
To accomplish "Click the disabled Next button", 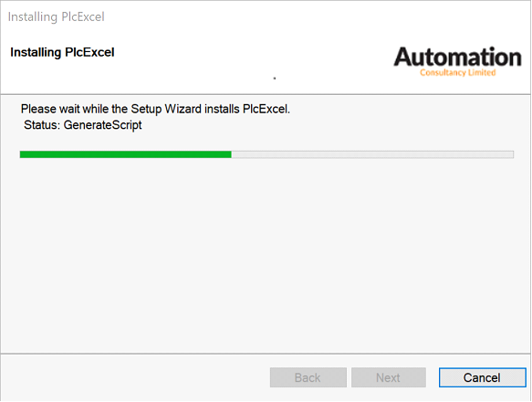I will click(x=389, y=377).
